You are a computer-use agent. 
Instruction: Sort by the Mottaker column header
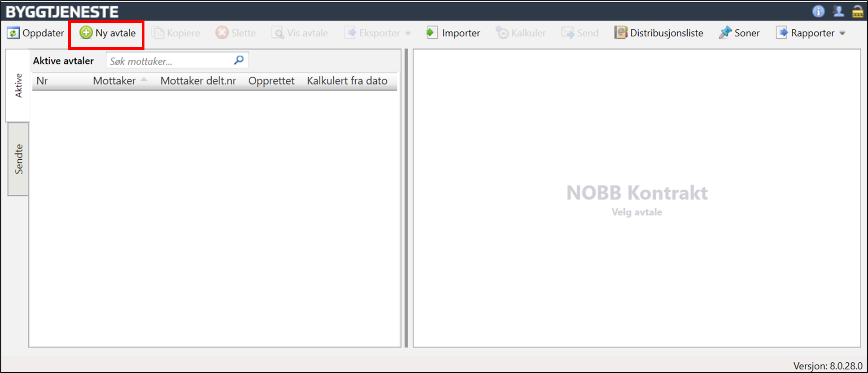point(114,81)
